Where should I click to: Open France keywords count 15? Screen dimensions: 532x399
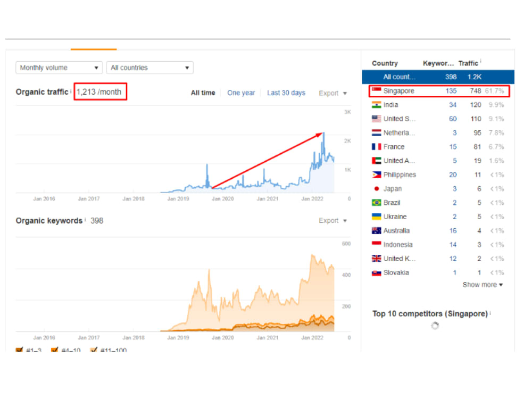(x=453, y=147)
